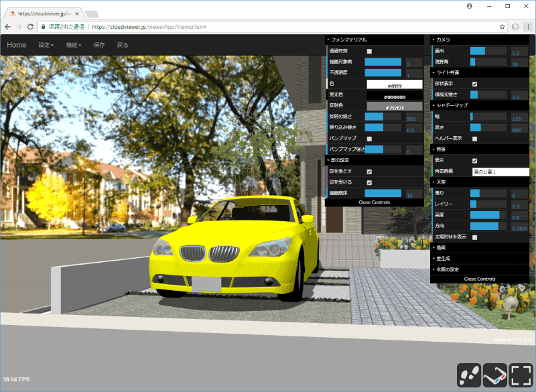Close Controls on the camera panel
Screen dimensions: 536x392
(x=480, y=279)
